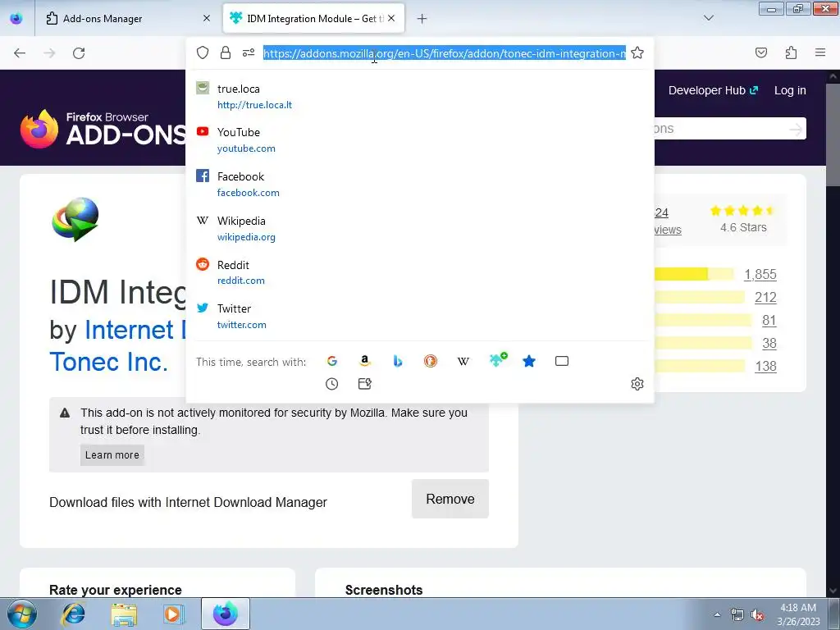Search this time with Google
Screen dimensions: 840x630
[332, 361]
